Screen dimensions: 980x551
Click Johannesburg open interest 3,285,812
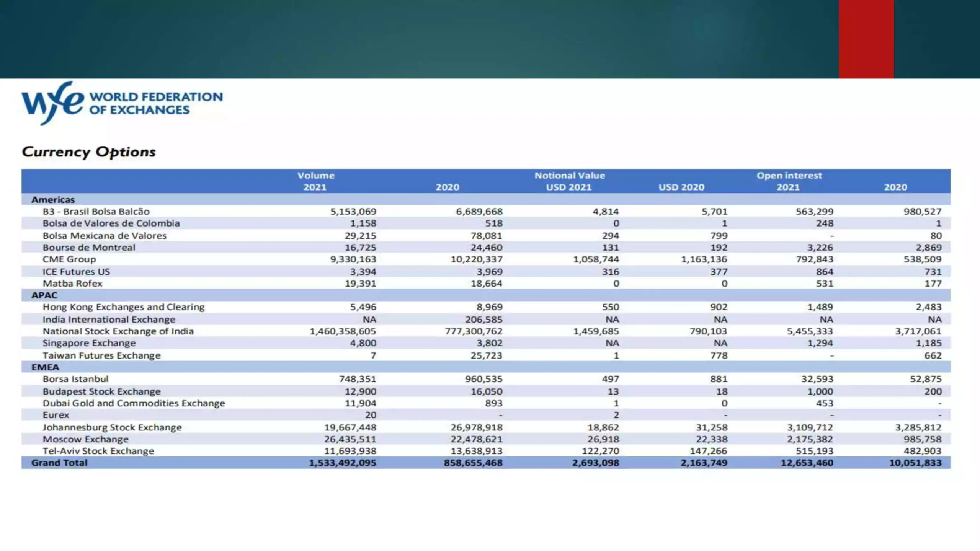918,427
